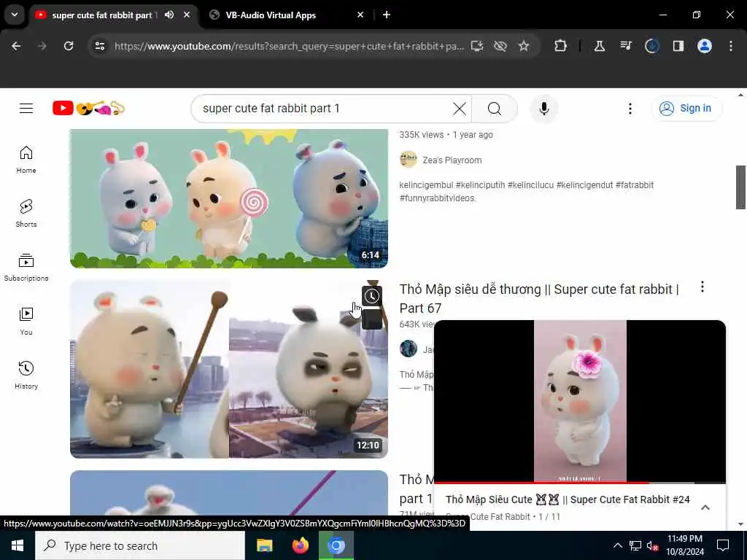This screenshot has height=560, width=747.
Task: Open the YouTube guide hamburger menu
Action: point(26,109)
